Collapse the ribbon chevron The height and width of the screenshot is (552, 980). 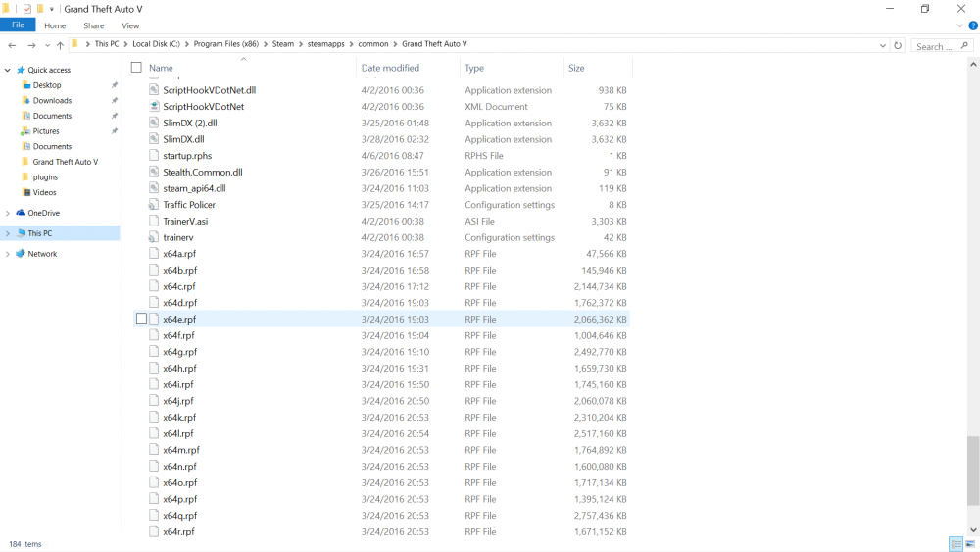[959, 25]
